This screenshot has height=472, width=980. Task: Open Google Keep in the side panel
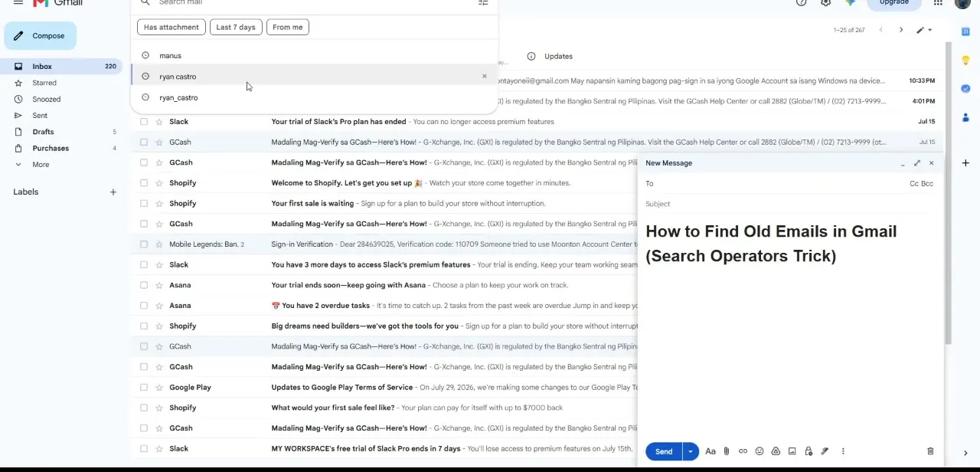pos(965,61)
